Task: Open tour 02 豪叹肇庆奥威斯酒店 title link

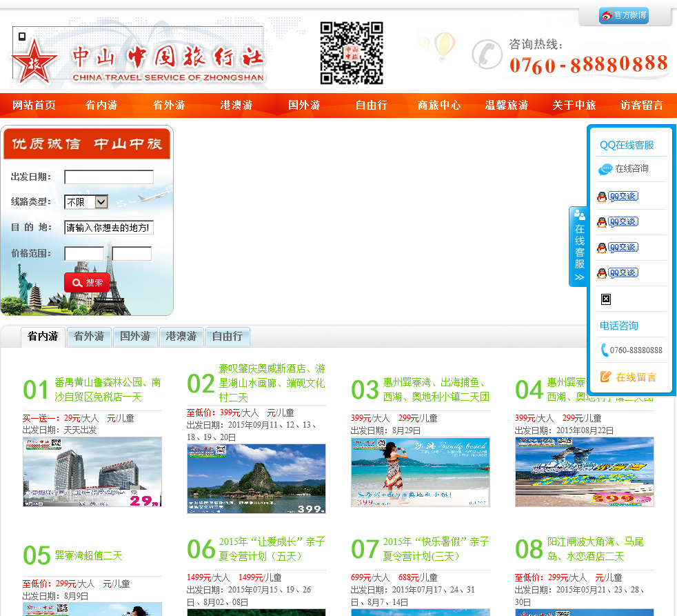Action: click(272, 383)
